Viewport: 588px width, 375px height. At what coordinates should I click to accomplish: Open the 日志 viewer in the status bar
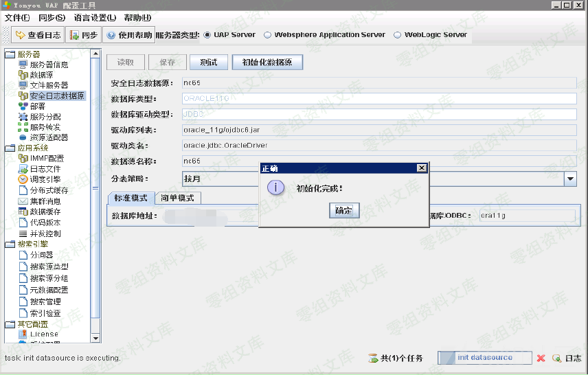tap(567, 359)
